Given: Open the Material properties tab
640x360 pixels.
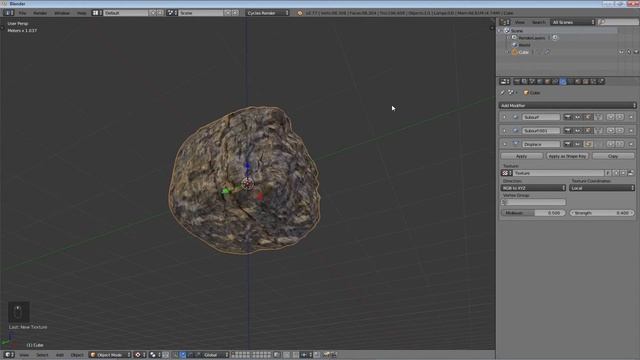Looking at the screenshot, I should 578,82.
